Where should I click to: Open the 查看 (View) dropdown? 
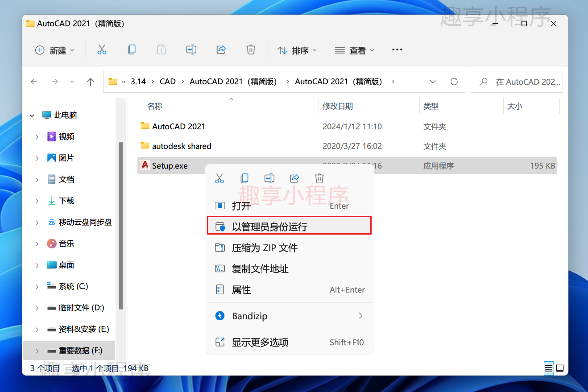point(355,50)
